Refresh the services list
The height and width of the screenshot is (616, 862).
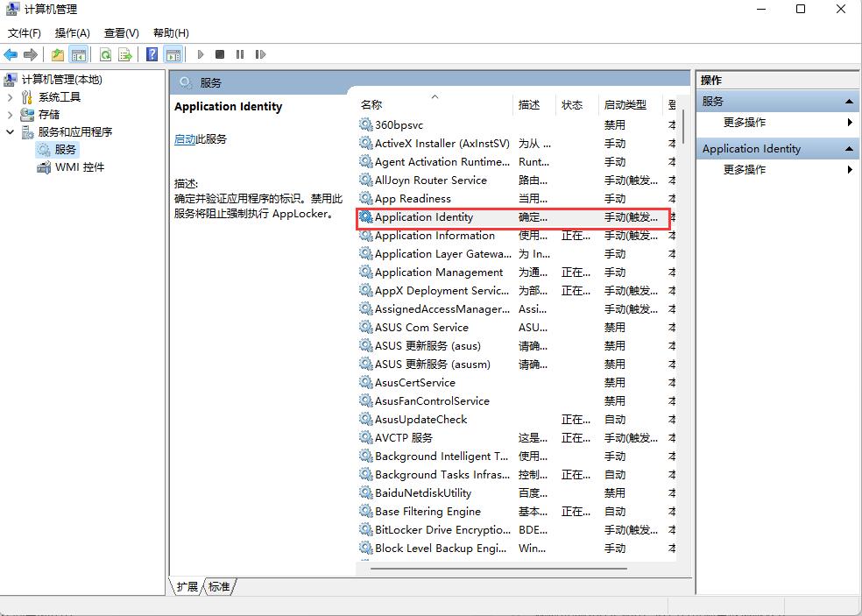(106, 54)
